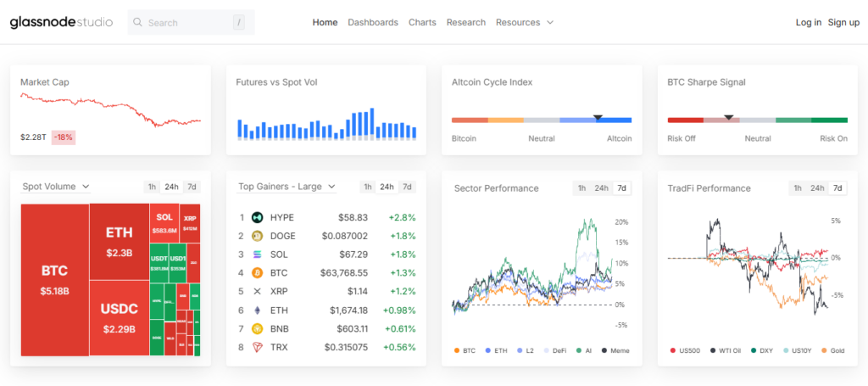This screenshot has height=386, width=868.
Task: Open the BTC Sharpe Signal title
Action: pyautogui.click(x=706, y=82)
